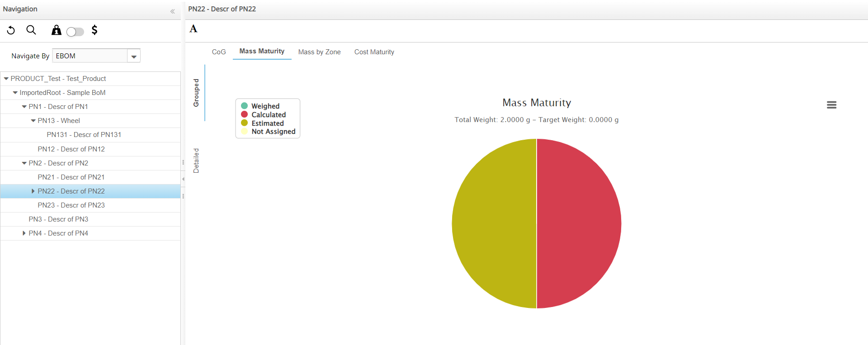Screen dimensions: 868x345
Task: Select the PN13 - Wheel row
Action: [x=90, y=121]
